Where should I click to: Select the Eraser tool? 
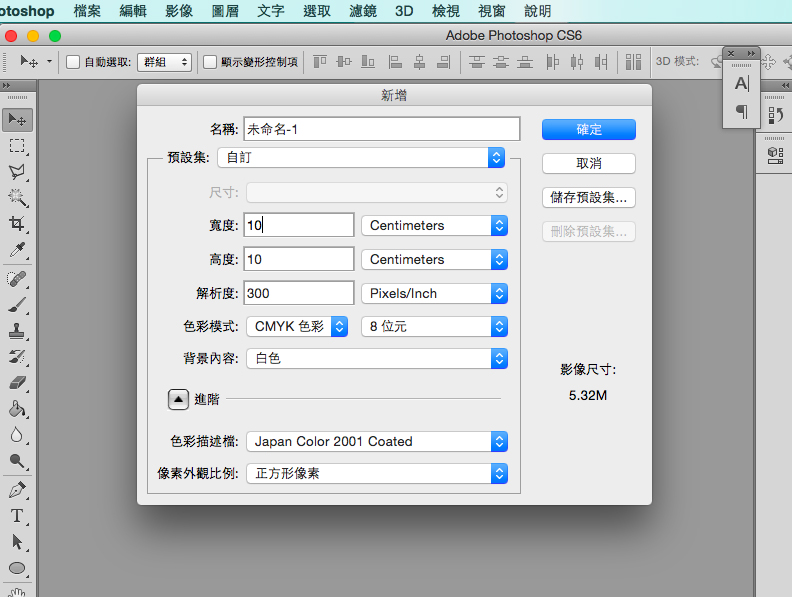click(x=17, y=383)
